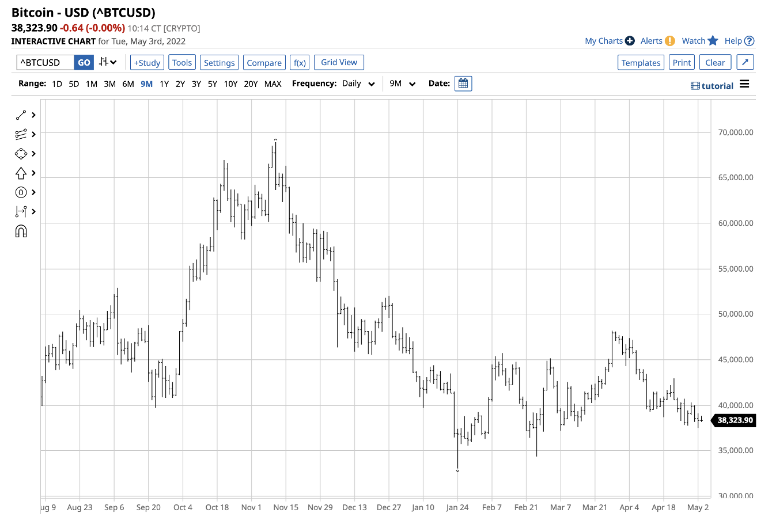Image resolution: width=772 pixels, height=532 pixels.
Task: Select the up arrow marker tool
Action: [x=21, y=173]
